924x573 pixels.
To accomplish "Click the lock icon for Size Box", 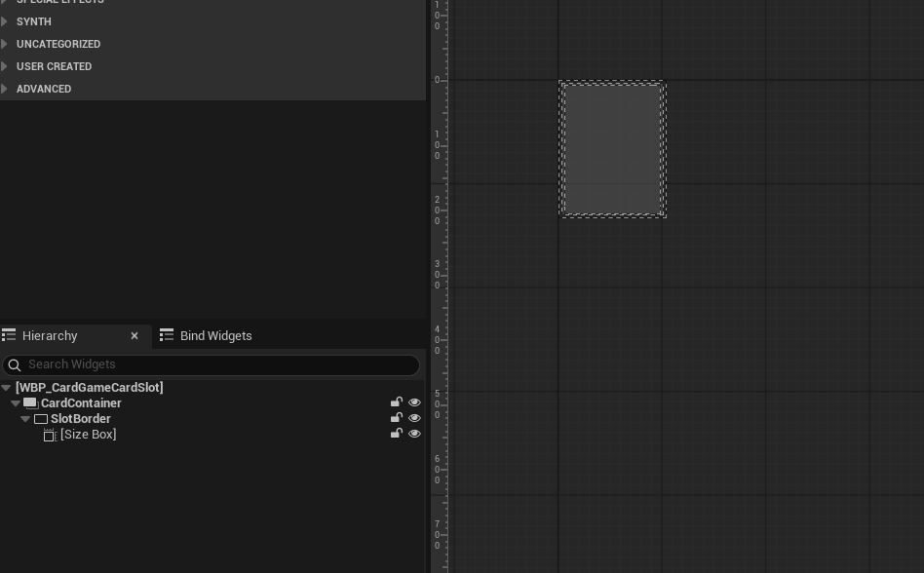I will pos(397,434).
